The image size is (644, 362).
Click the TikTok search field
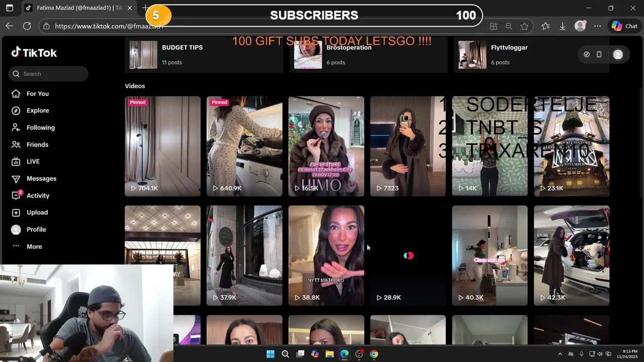coord(48,74)
